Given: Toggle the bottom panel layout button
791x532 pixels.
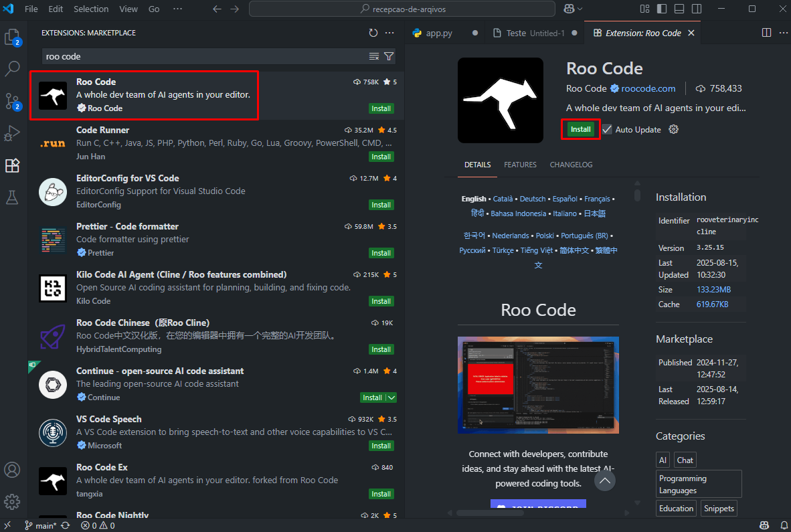Looking at the screenshot, I should [x=679, y=9].
